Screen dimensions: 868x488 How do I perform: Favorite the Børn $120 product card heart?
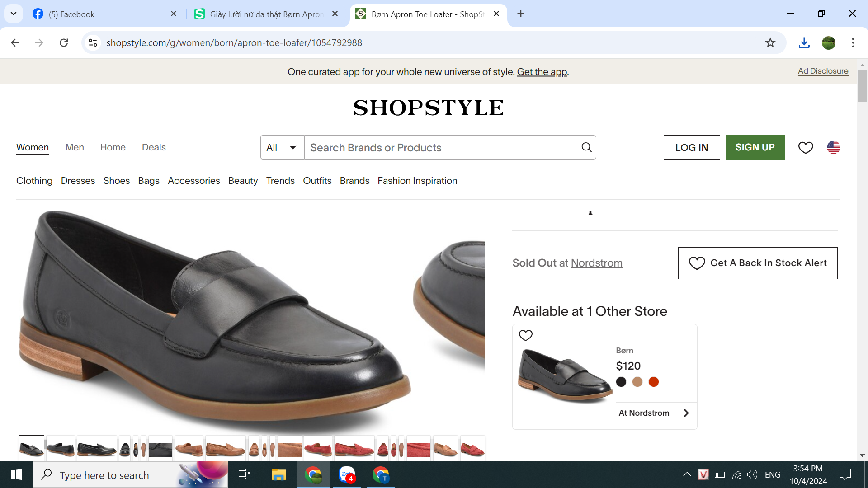(525, 335)
